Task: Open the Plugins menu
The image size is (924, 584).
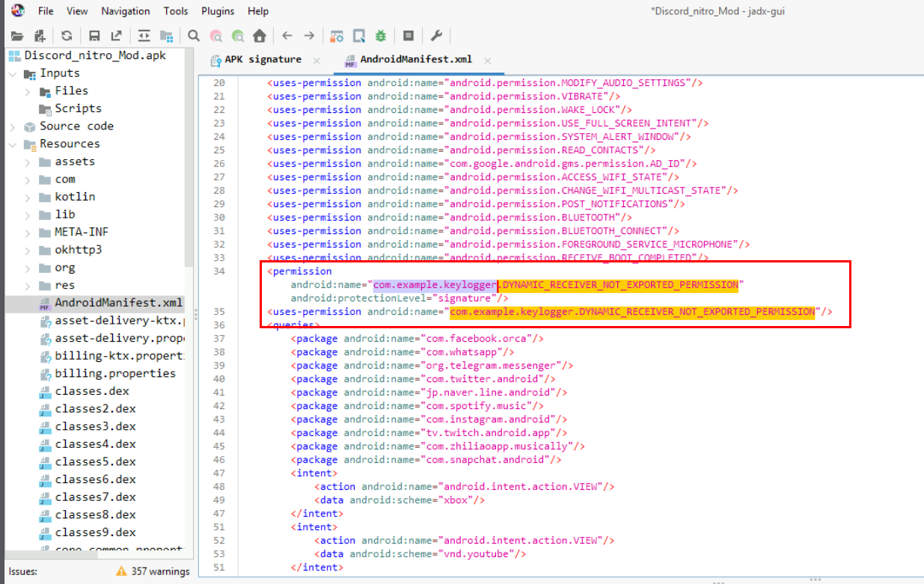Action: pos(217,11)
